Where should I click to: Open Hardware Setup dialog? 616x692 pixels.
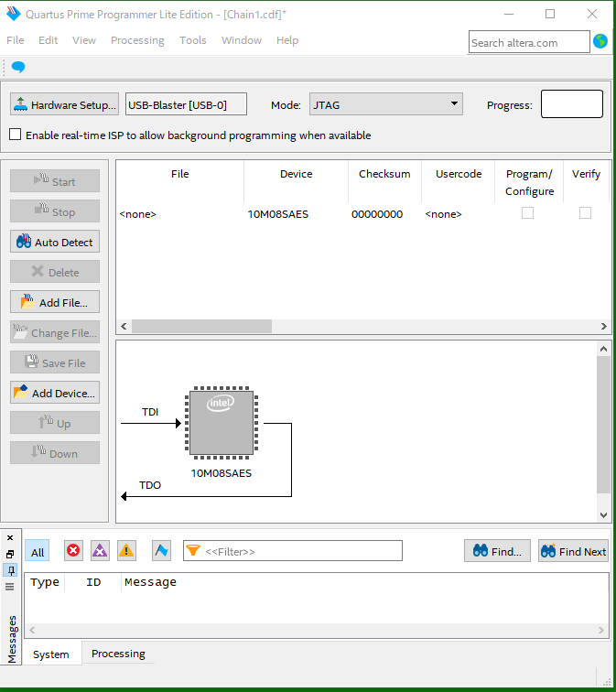[x=64, y=104]
